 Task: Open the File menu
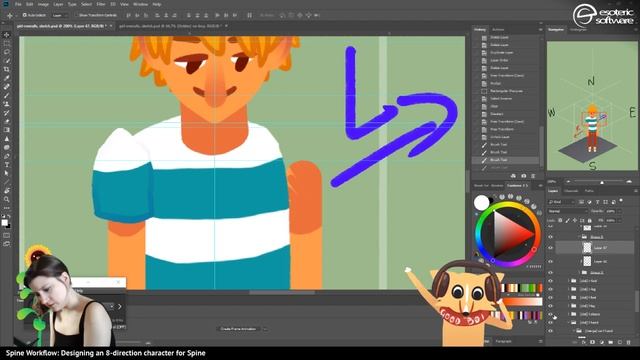[x=18, y=4]
